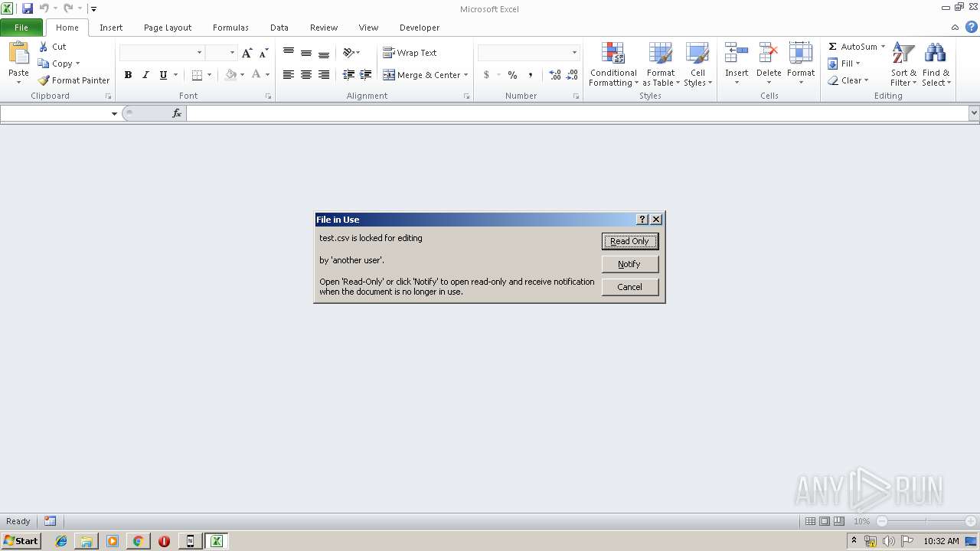Switch to Normal view in status bar
This screenshot has height=551, width=980.
(810, 521)
